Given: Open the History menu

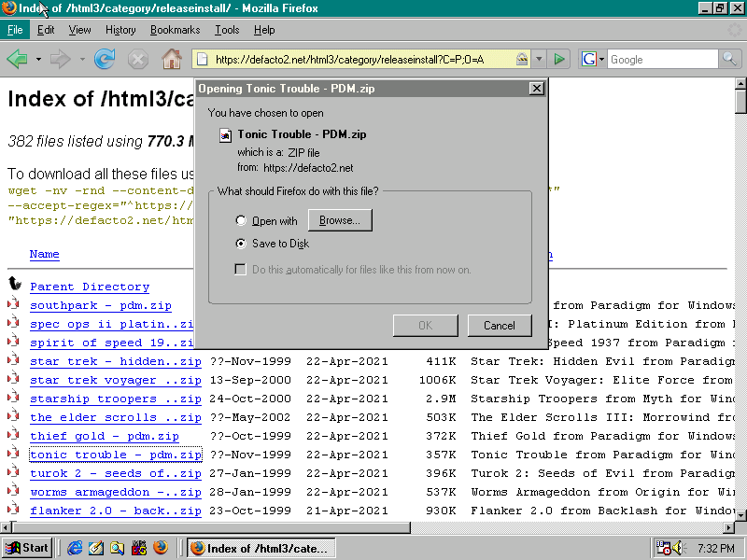Looking at the screenshot, I should click(120, 30).
